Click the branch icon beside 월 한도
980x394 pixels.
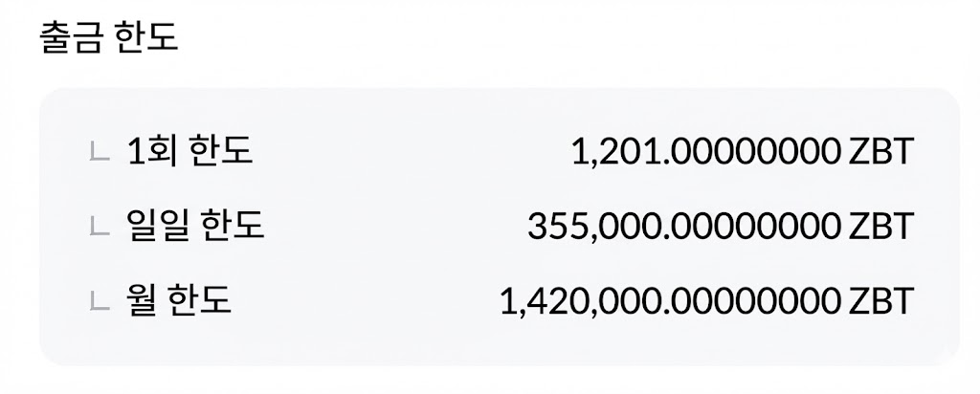(97, 302)
